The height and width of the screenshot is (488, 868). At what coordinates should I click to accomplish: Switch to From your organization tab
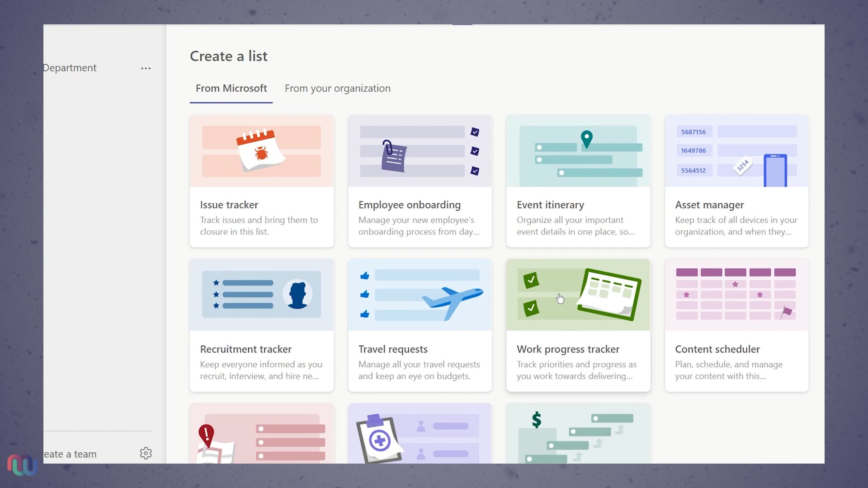(x=338, y=88)
